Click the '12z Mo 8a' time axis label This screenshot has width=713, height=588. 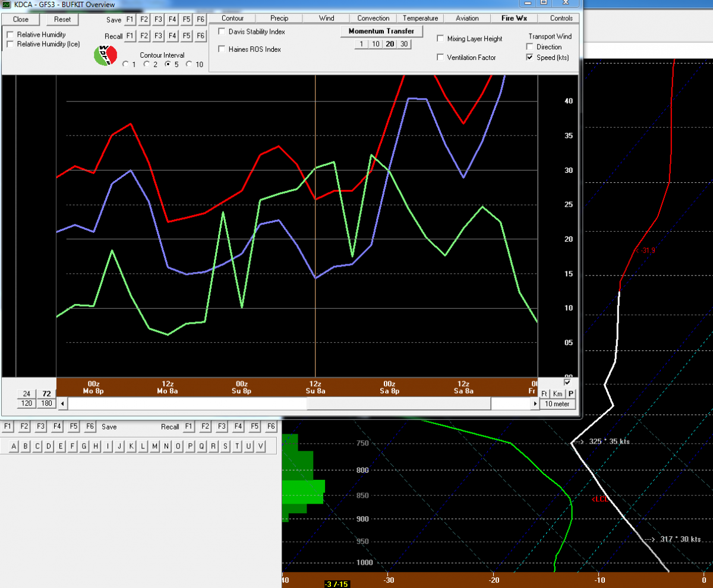[x=167, y=387]
